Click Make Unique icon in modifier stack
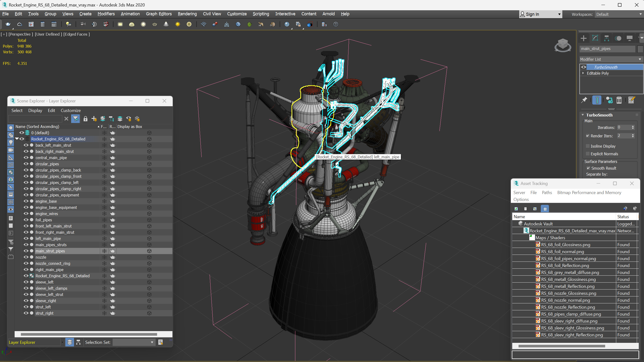 609,100
